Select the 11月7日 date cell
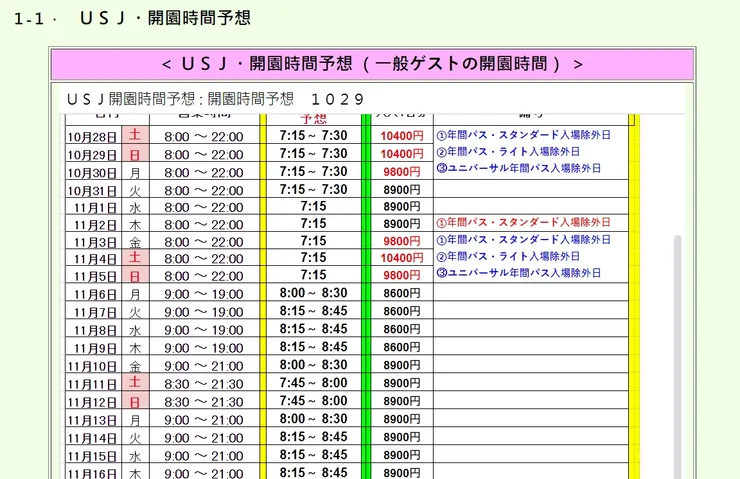This screenshot has height=479, width=740. (92, 311)
